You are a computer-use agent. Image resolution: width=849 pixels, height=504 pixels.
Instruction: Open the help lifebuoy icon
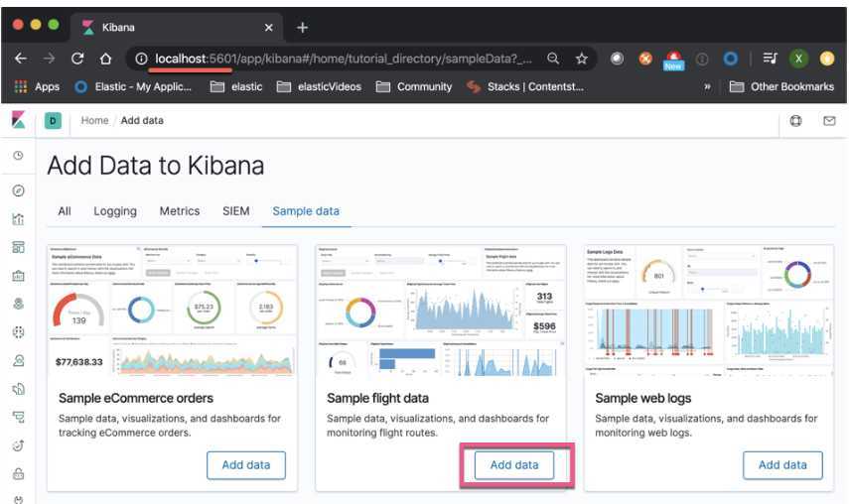click(x=795, y=121)
